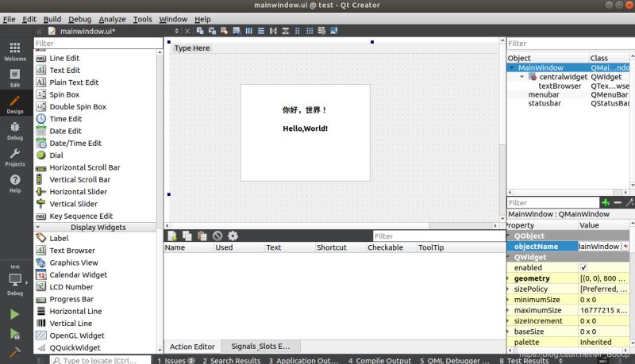This screenshot has width=635, height=364.
Task: Click the Build hammer icon
Action: tap(14, 353)
